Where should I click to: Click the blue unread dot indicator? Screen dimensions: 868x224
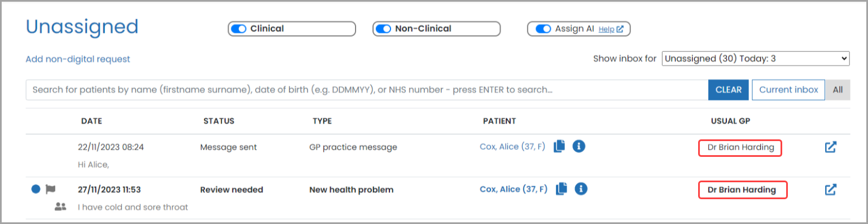[36, 190]
